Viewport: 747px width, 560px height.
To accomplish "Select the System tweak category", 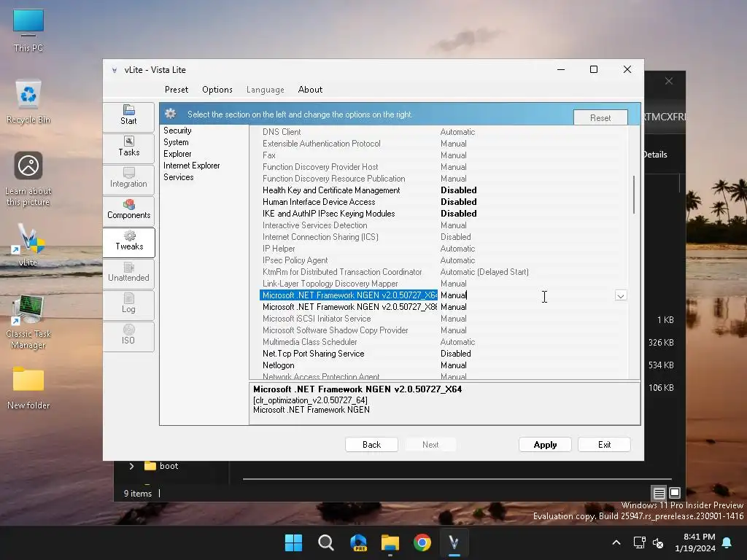I will [176, 142].
